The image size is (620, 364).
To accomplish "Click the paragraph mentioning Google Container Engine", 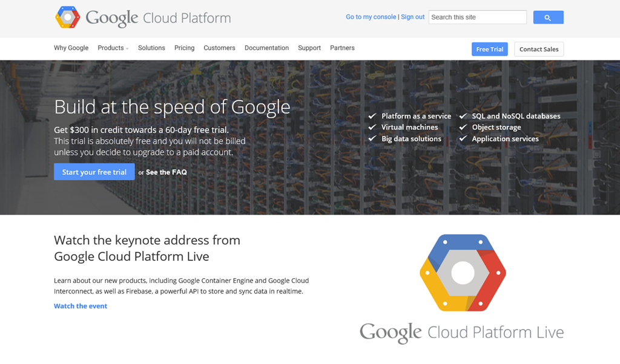I will [x=181, y=286].
